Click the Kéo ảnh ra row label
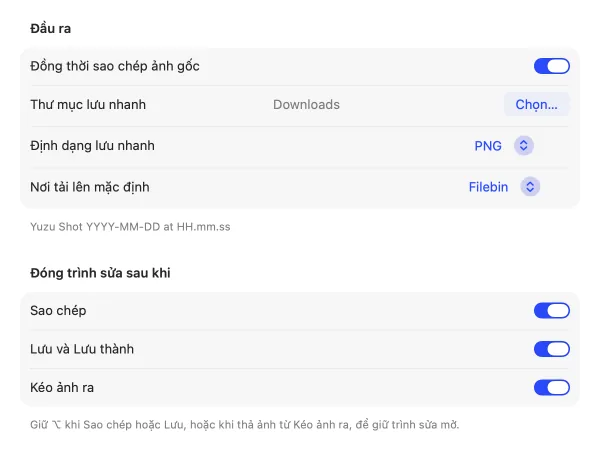 pyautogui.click(x=62, y=387)
